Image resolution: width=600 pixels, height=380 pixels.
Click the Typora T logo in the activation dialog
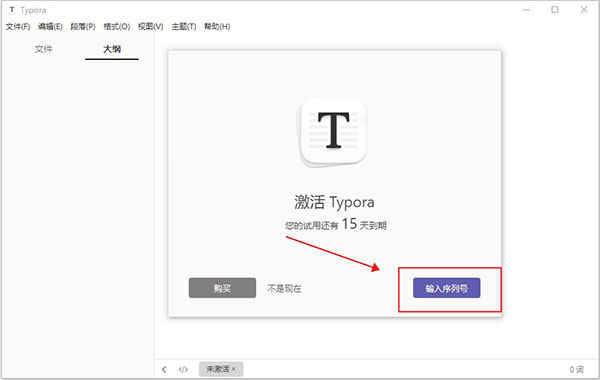[x=334, y=131]
